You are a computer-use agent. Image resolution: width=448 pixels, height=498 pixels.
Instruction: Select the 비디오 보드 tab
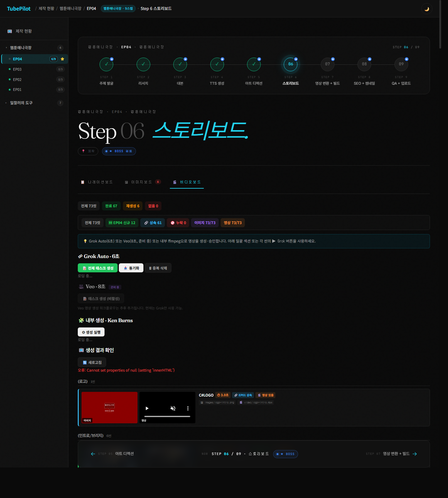[x=187, y=182]
